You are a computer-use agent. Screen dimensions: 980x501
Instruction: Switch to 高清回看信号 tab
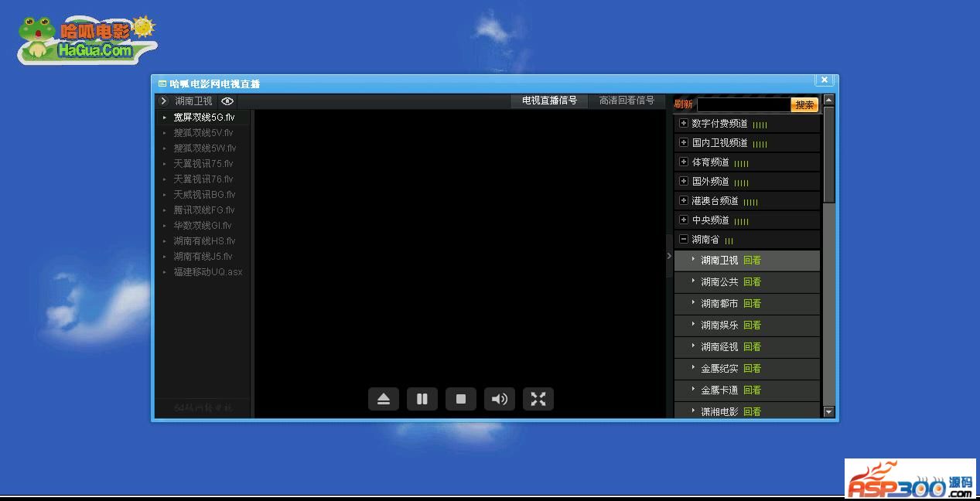(x=627, y=101)
